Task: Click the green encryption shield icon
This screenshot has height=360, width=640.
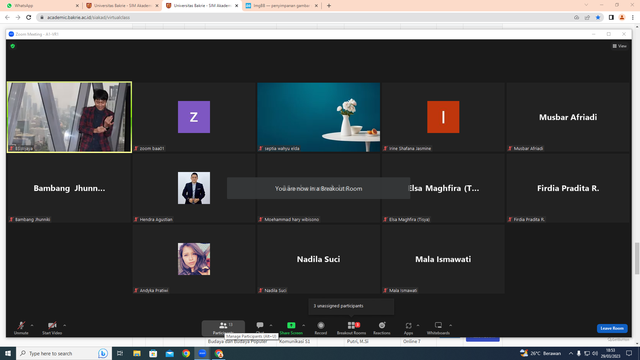Action: 13,46
